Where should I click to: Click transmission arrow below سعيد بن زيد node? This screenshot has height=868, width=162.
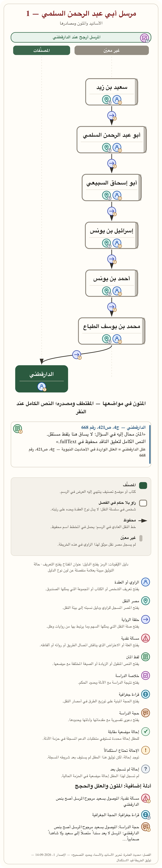(112, 115)
